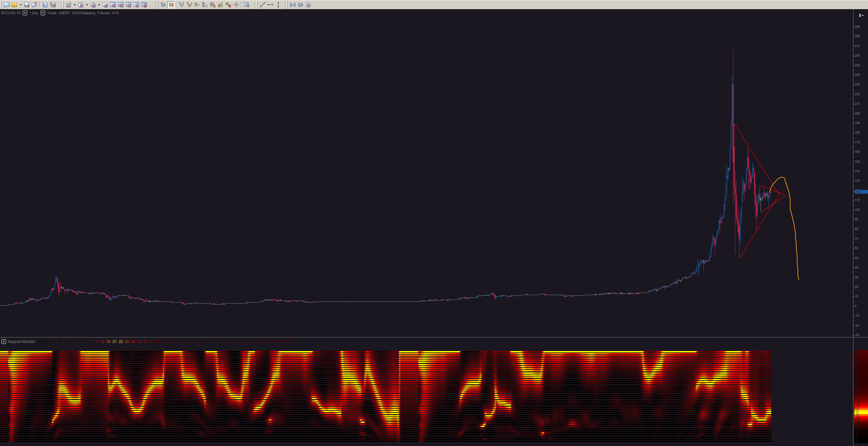Screen dimensions: 868x446
Task: Select the vertical line drawing tool
Action: [x=278, y=5]
